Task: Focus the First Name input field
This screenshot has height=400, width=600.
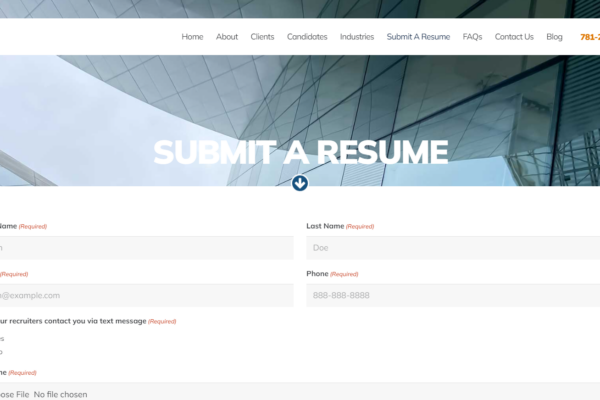Action: [147, 248]
